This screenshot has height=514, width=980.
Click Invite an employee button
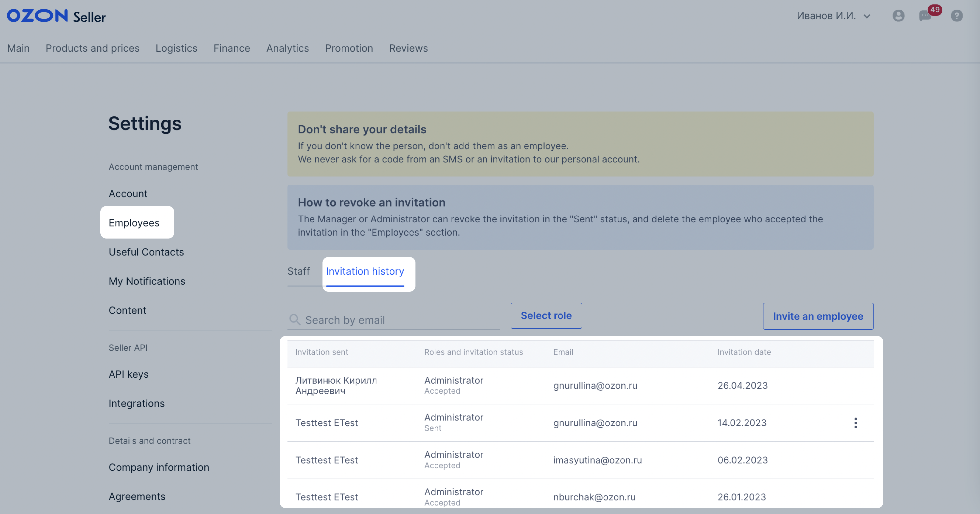[818, 316]
